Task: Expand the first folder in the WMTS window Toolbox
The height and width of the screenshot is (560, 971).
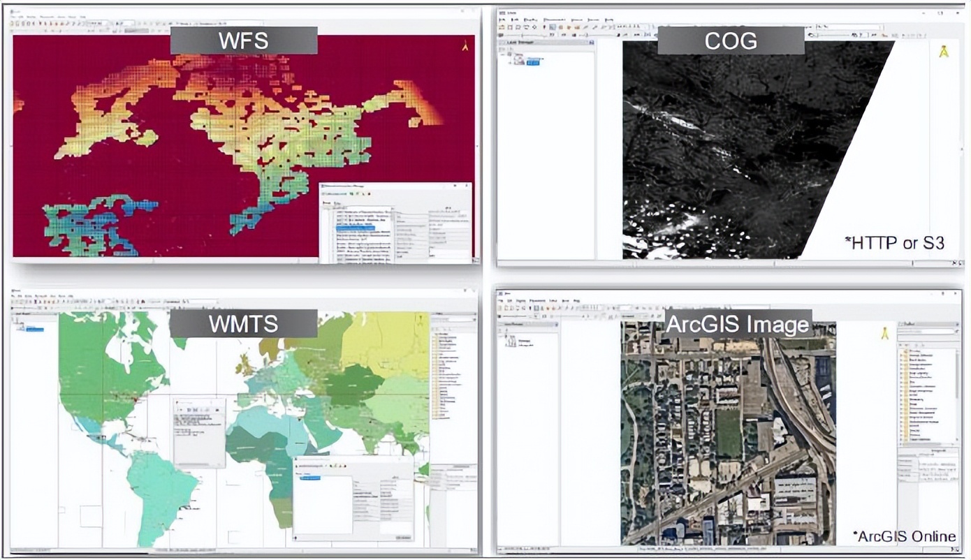Action: [434, 334]
